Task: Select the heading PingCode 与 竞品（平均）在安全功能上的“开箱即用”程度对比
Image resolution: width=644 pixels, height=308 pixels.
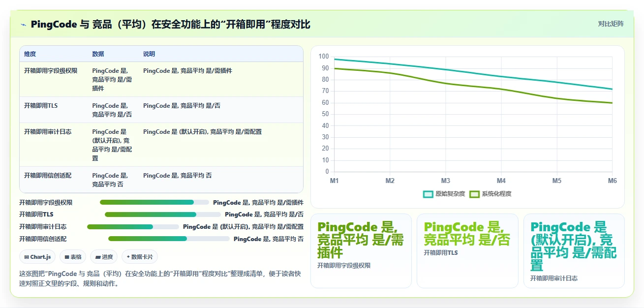Action: point(170,24)
